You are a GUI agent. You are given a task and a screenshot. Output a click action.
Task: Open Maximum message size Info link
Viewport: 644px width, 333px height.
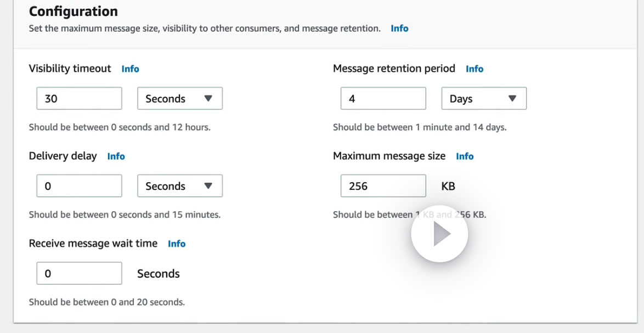point(464,156)
